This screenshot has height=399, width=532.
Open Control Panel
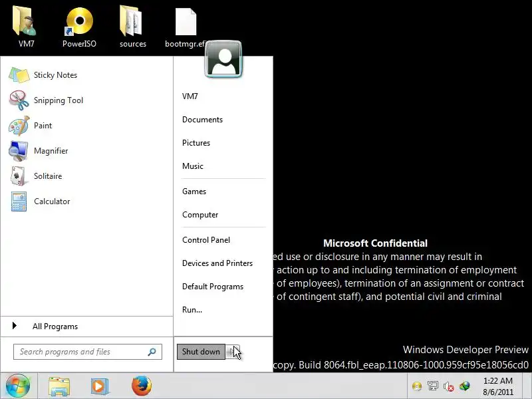click(x=206, y=240)
